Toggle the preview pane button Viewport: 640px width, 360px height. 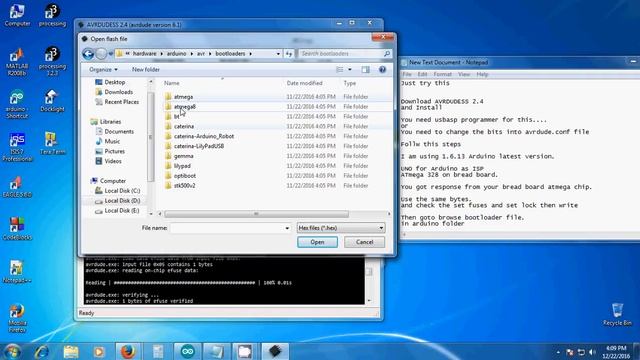pos(365,70)
